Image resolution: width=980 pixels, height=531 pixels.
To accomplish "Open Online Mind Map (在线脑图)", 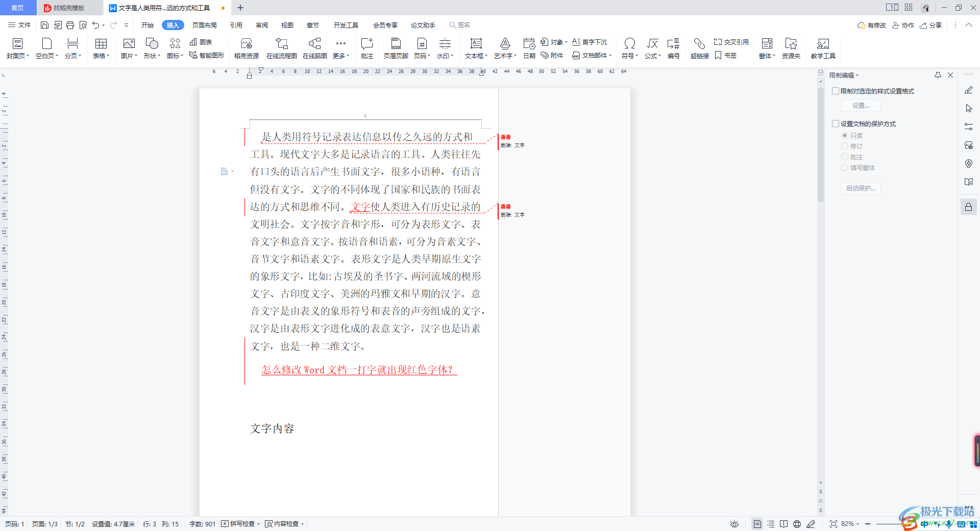I will click(x=315, y=49).
